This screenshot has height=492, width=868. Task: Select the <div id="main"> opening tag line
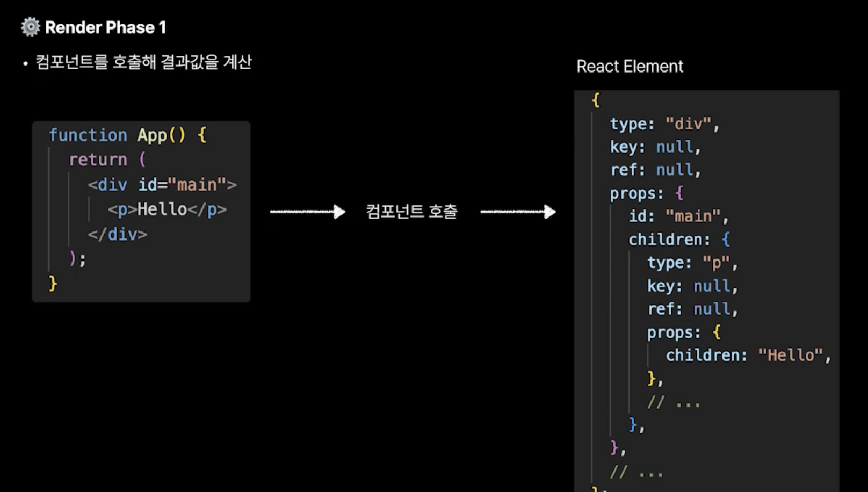[x=162, y=185]
